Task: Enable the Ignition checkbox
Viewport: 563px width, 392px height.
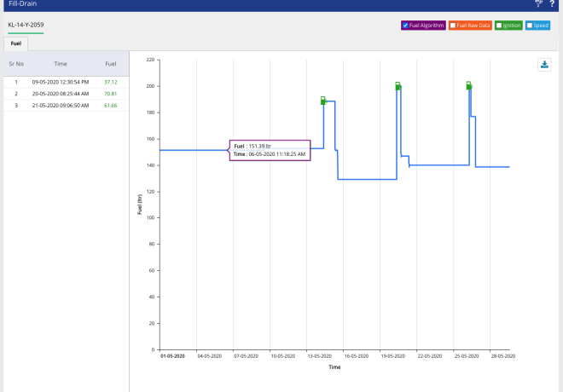Action: coord(499,26)
